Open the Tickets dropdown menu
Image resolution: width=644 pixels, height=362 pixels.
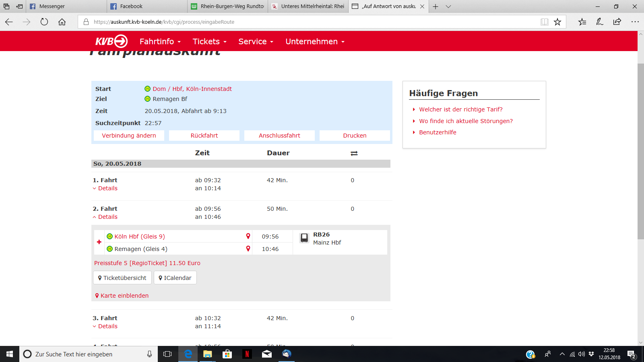(209, 41)
